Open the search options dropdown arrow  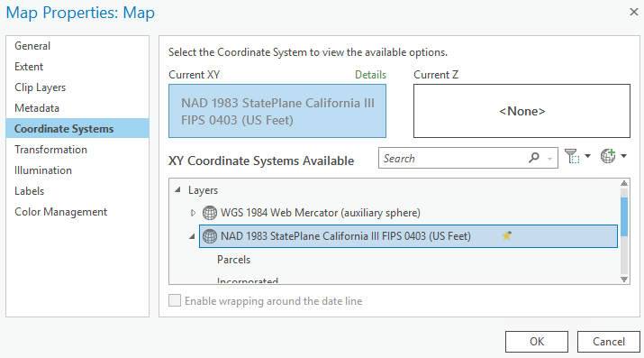click(549, 159)
